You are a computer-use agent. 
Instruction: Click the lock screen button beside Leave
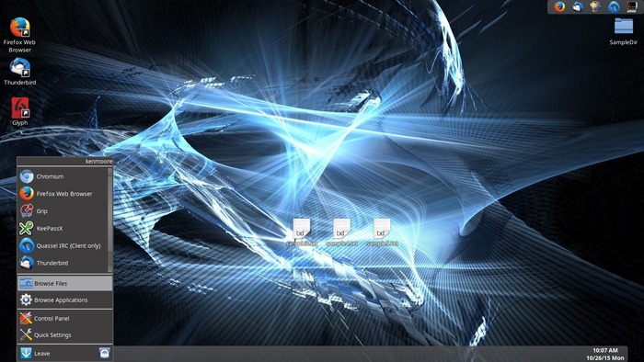[105, 353]
